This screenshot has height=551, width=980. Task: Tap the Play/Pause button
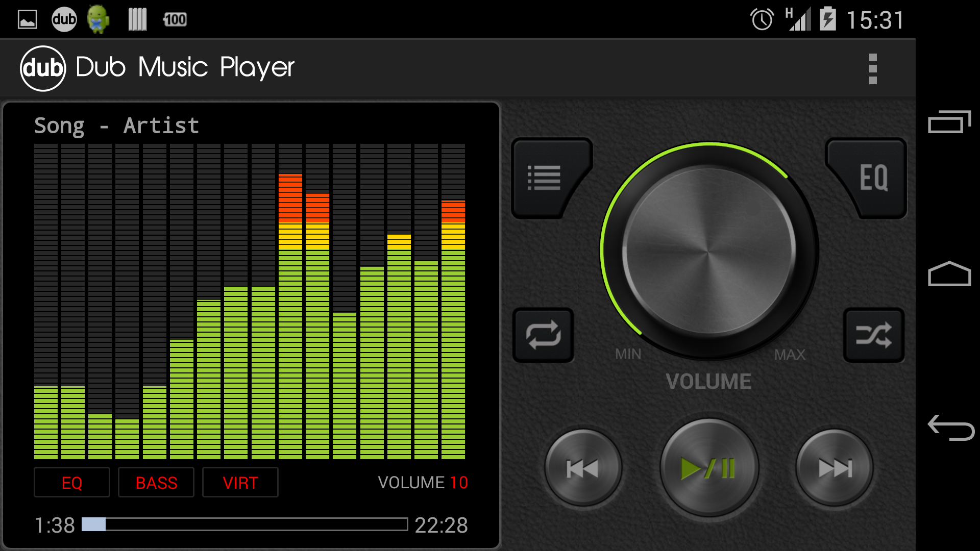tap(708, 467)
